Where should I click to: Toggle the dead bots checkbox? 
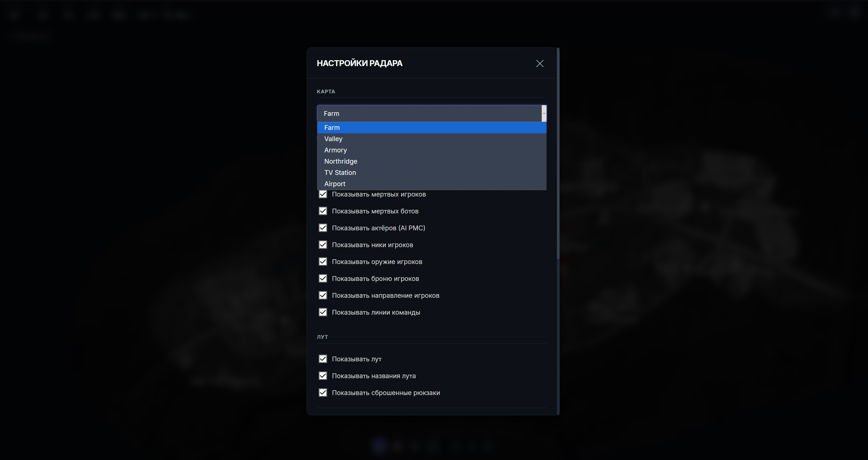(x=323, y=211)
